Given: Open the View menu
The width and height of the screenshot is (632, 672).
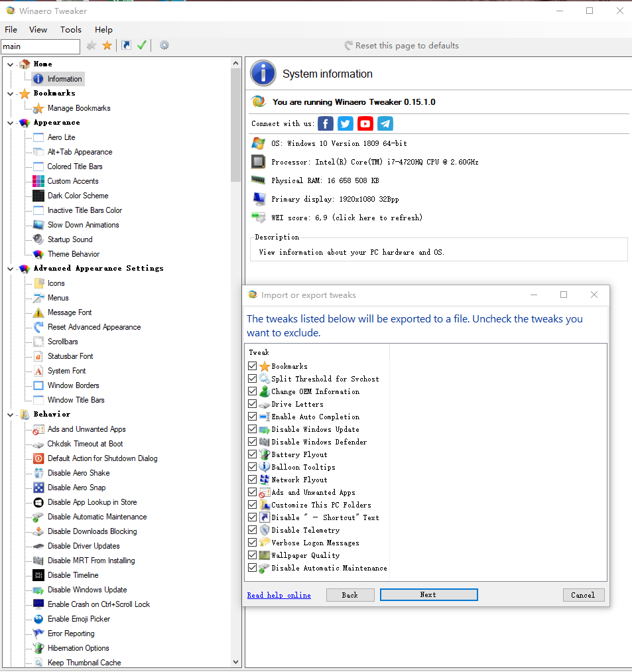Looking at the screenshot, I should click(x=38, y=30).
